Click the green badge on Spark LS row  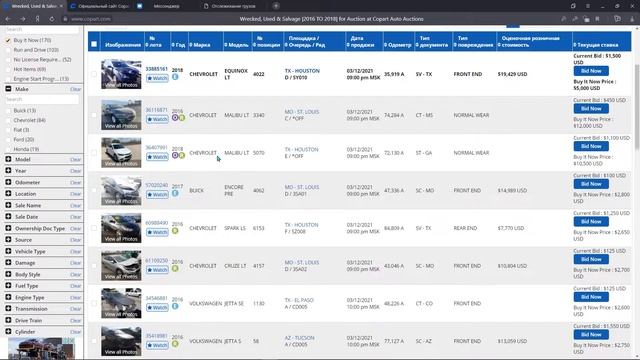175,231
